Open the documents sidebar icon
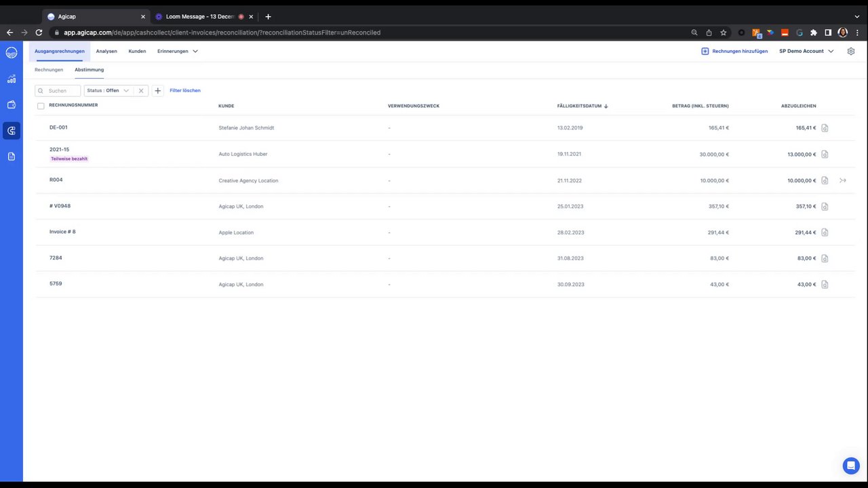 click(x=12, y=157)
